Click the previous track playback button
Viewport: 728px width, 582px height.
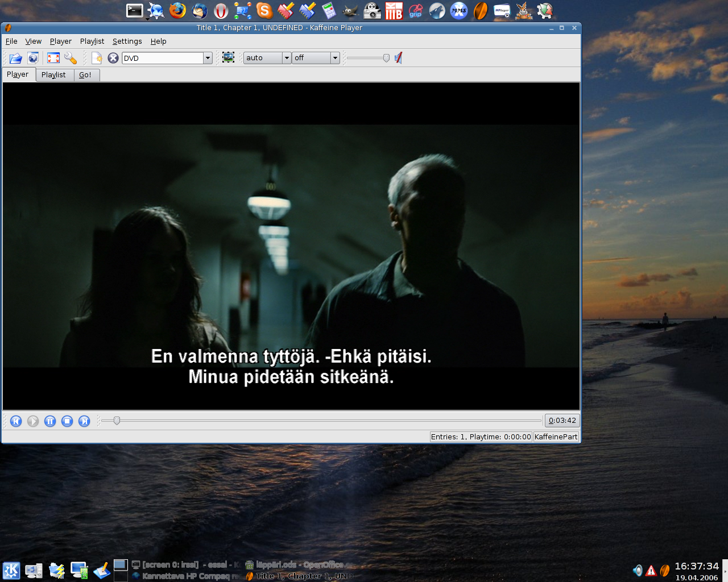(x=16, y=421)
